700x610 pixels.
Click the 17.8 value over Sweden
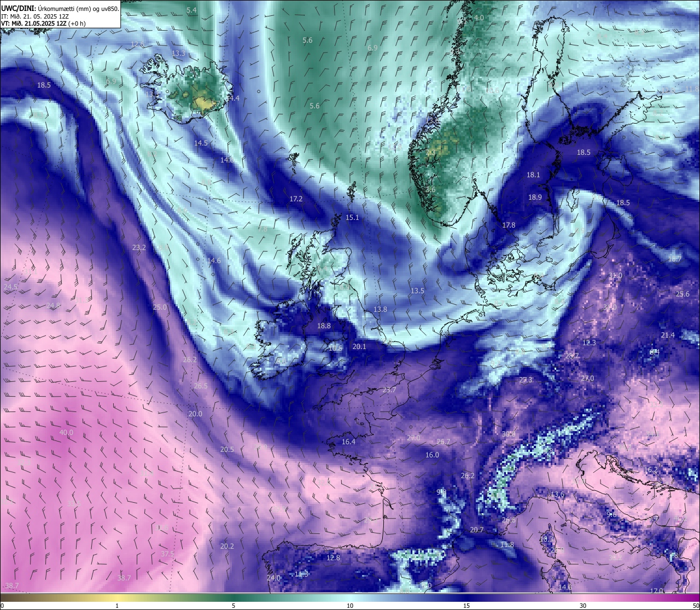(509, 225)
